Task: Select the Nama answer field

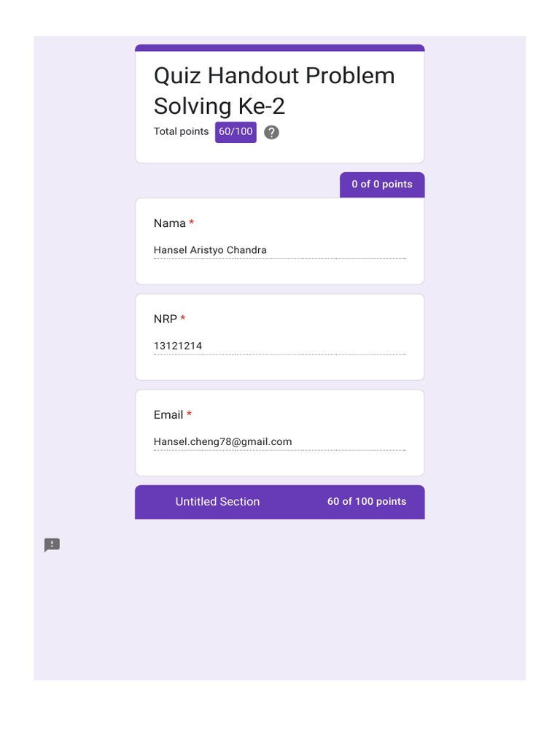Action: [279, 251]
